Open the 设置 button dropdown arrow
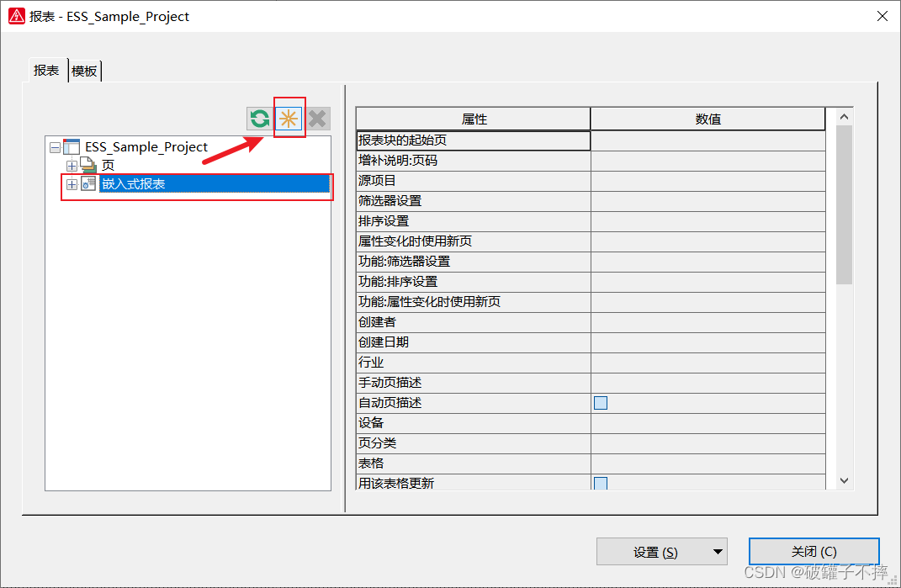The height and width of the screenshot is (588, 901). [x=718, y=552]
